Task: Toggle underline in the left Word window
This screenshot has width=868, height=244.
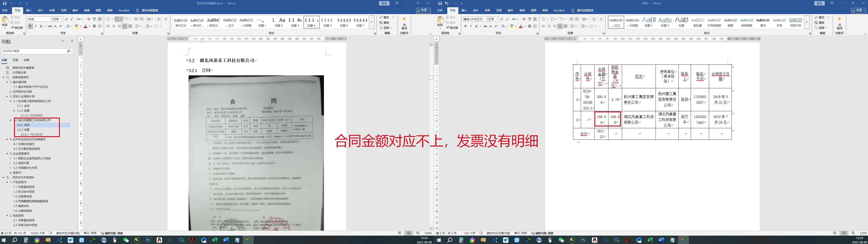Action: click(41, 26)
